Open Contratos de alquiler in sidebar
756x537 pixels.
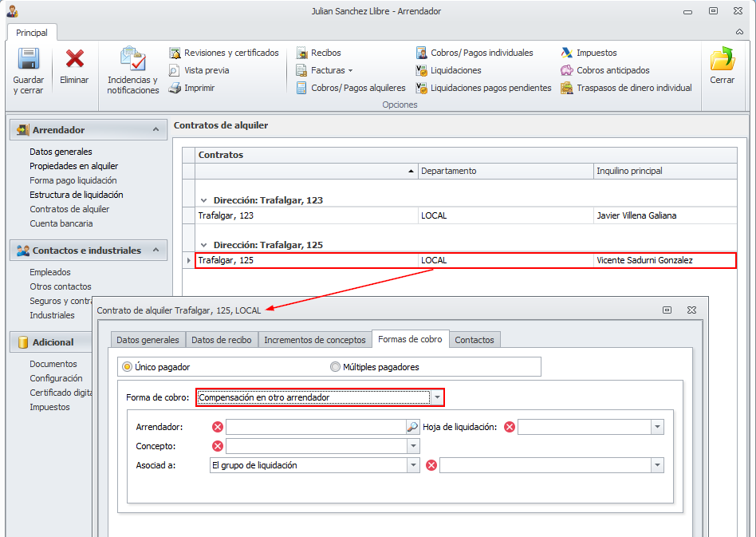(x=69, y=209)
